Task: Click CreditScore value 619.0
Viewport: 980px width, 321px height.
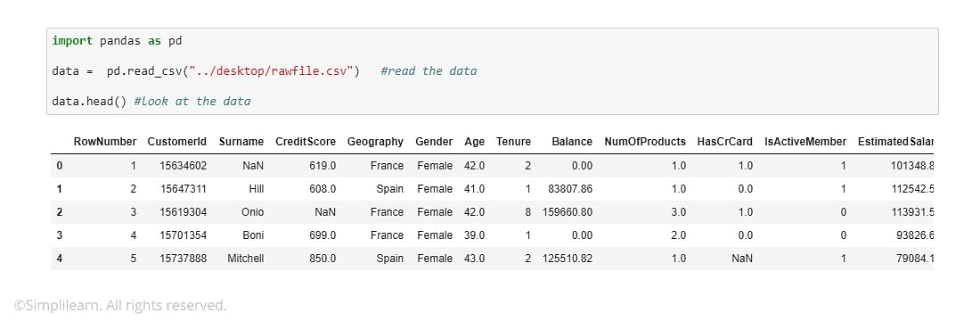Action: coord(323,166)
